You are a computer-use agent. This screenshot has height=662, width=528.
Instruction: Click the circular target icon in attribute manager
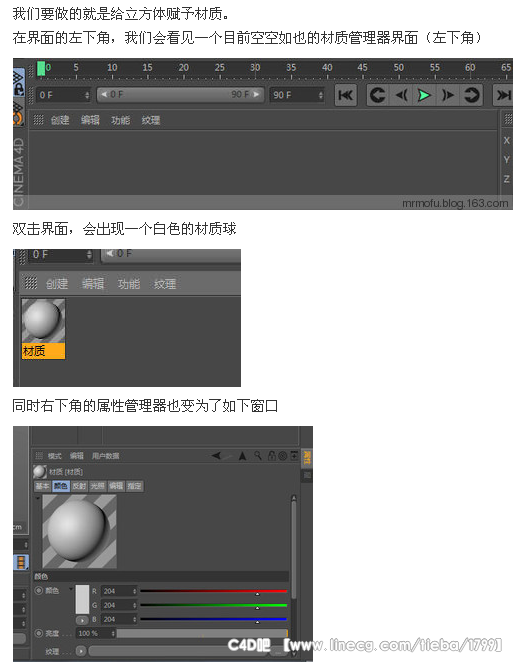pos(283,456)
